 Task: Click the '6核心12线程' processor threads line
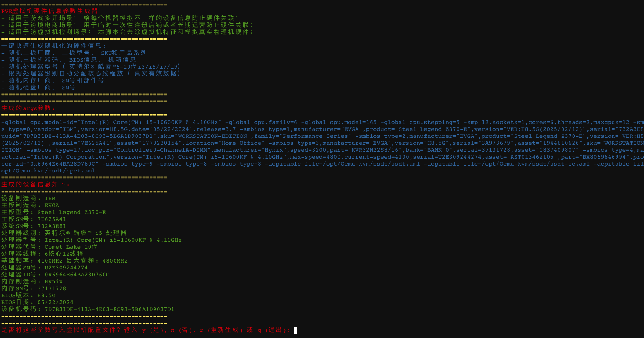(x=64, y=254)
